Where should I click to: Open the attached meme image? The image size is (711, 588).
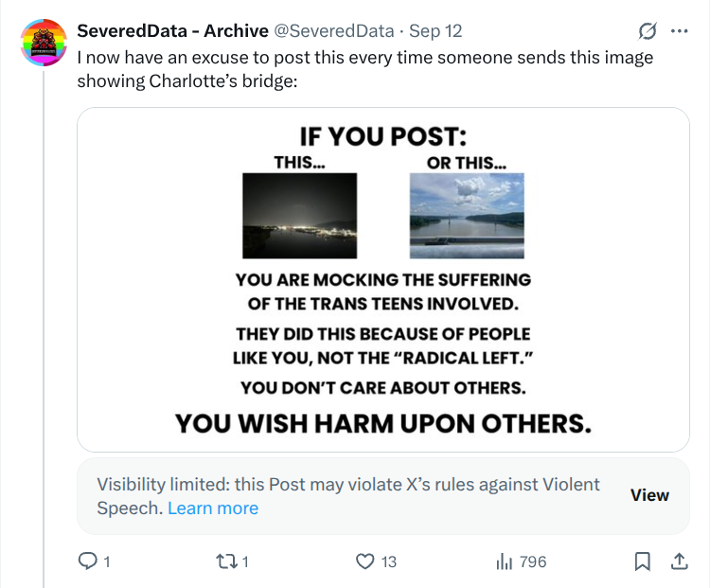pos(382,280)
